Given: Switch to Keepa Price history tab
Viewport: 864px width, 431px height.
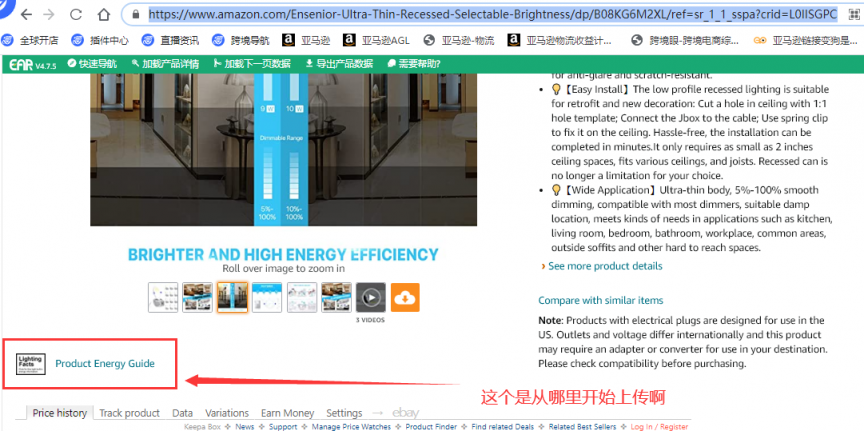Looking at the screenshot, I should [60, 413].
